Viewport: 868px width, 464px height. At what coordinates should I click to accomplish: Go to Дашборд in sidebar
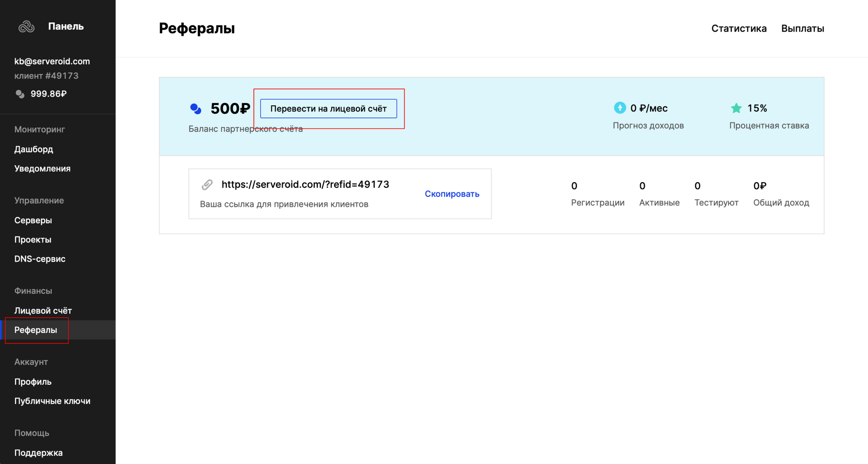click(34, 149)
